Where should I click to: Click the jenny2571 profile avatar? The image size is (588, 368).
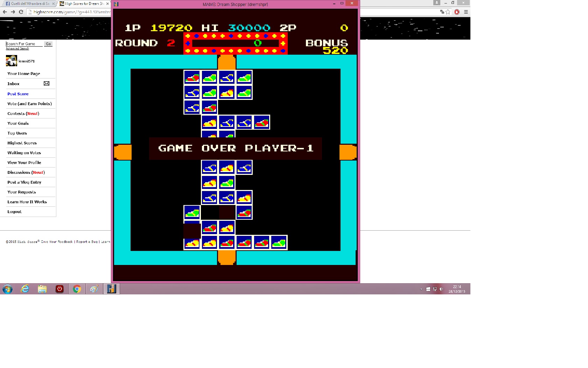[12, 61]
